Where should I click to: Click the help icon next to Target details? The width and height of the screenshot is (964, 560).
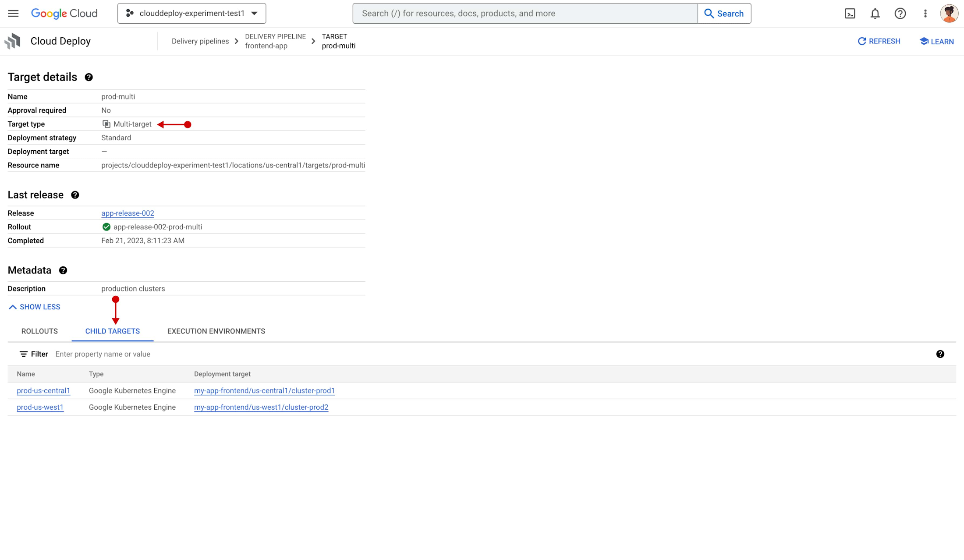[88, 77]
